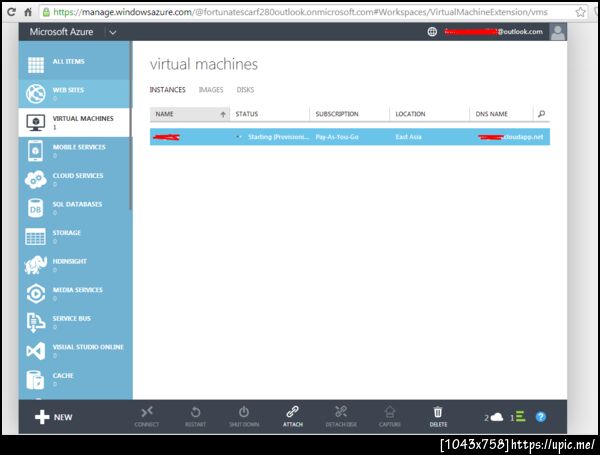The width and height of the screenshot is (600, 455).
Task: Open HDInsight elephant icon
Action: tap(36, 265)
